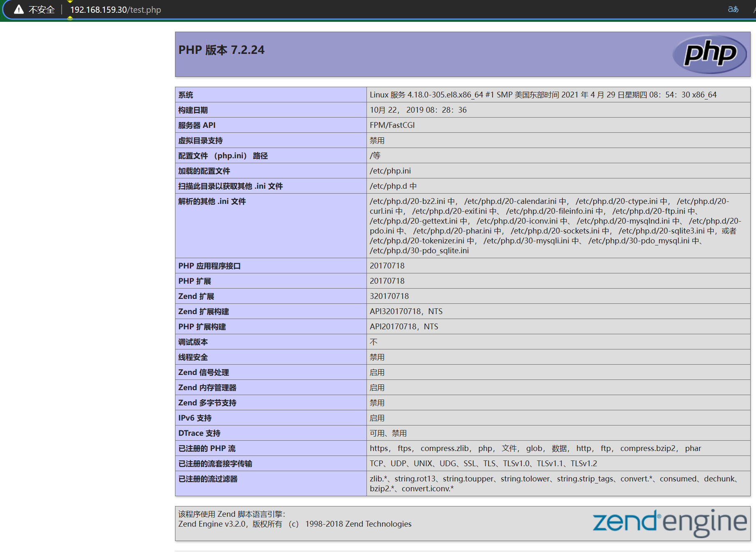This screenshot has height=555, width=756.
Task: Click the API20170718, NTS value
Action: [404, 326]
